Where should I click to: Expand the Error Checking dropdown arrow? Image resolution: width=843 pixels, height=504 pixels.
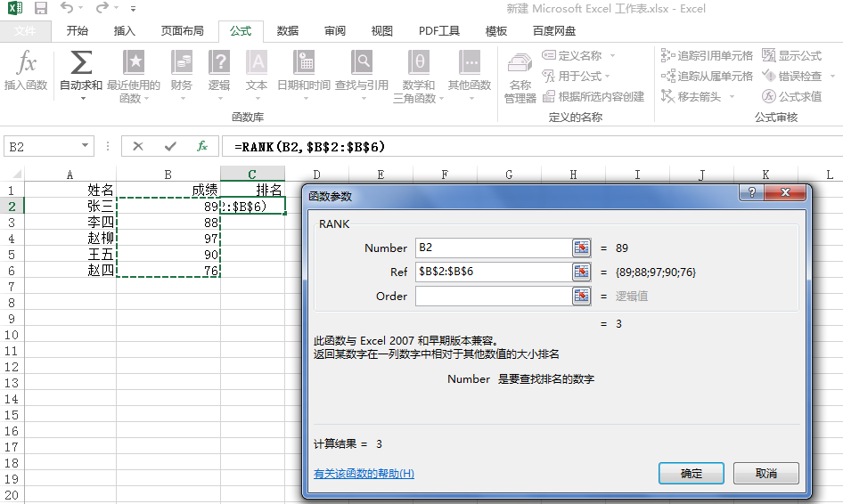832,77
